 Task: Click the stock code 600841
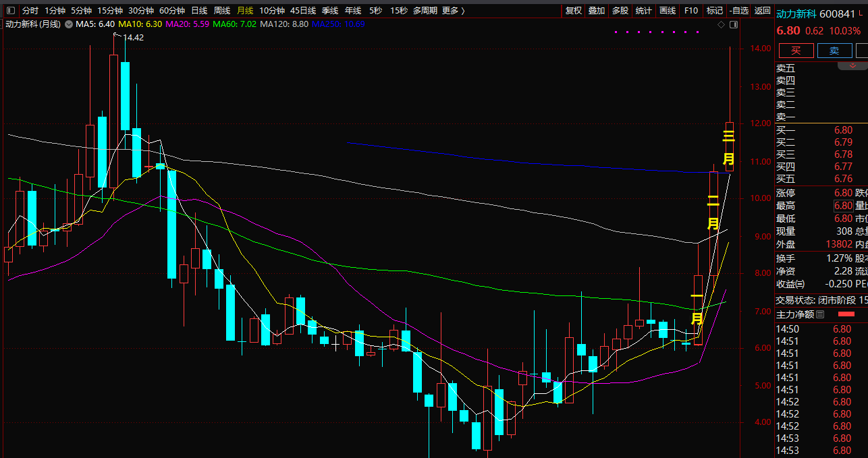838,13
